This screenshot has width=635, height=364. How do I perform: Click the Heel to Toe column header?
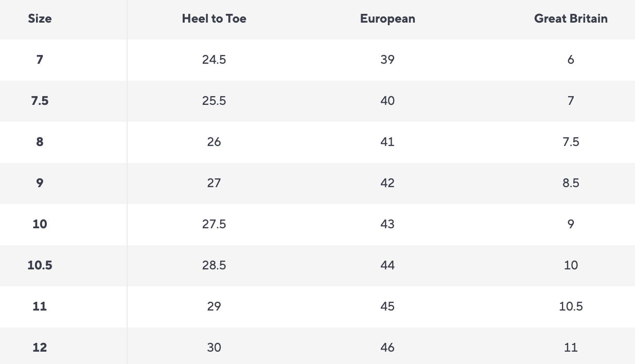point(214,19)
